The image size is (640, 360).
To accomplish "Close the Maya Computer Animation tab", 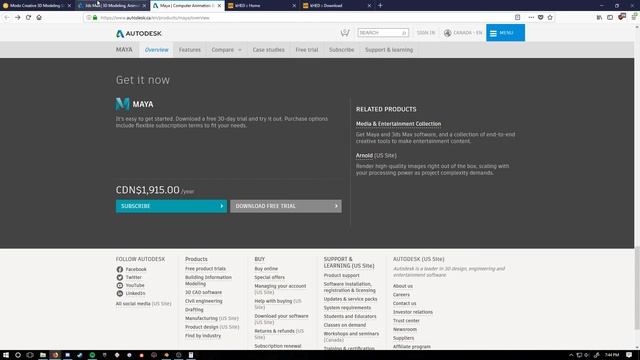I will (x=219, y=6).
